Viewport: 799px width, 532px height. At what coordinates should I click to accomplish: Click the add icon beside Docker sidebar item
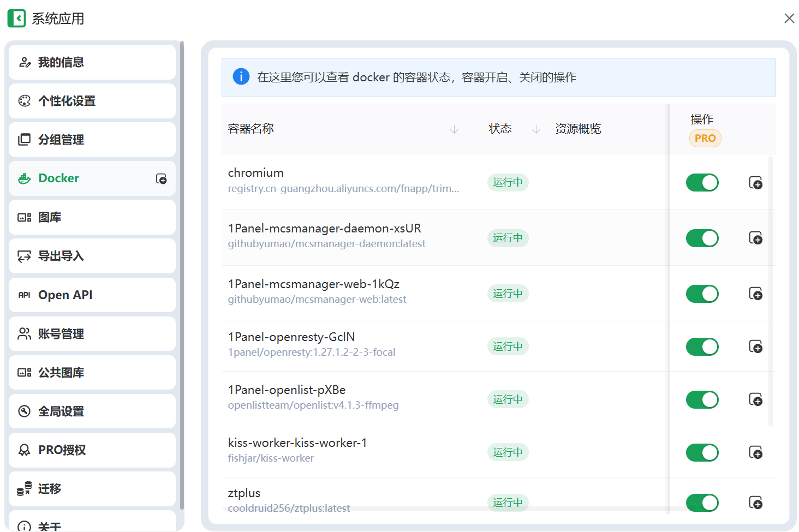161,179
